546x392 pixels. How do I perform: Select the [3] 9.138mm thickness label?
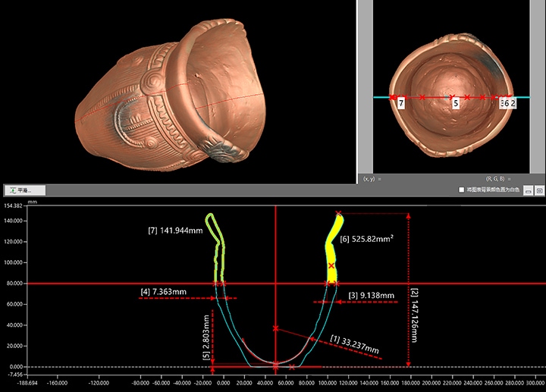[x=372, y=295]
